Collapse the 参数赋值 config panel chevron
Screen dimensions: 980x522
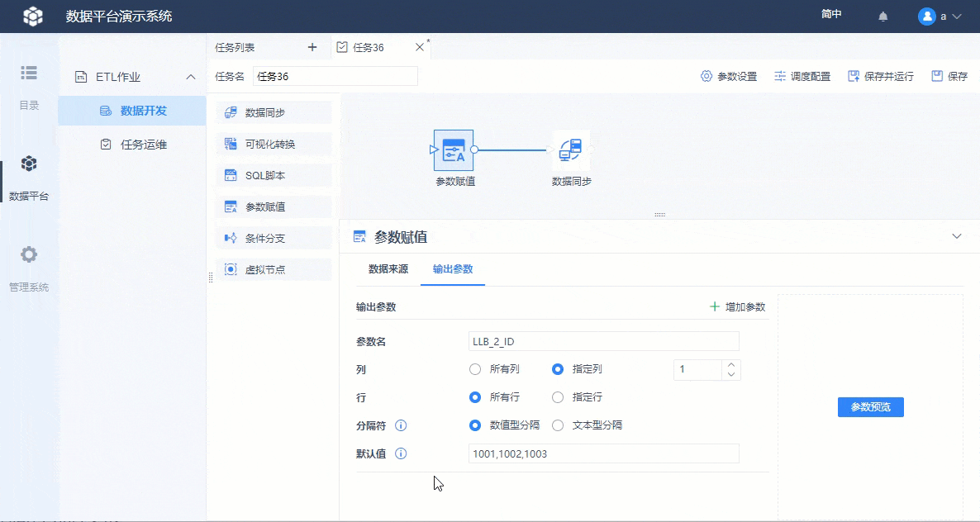(x=956, y=236)
